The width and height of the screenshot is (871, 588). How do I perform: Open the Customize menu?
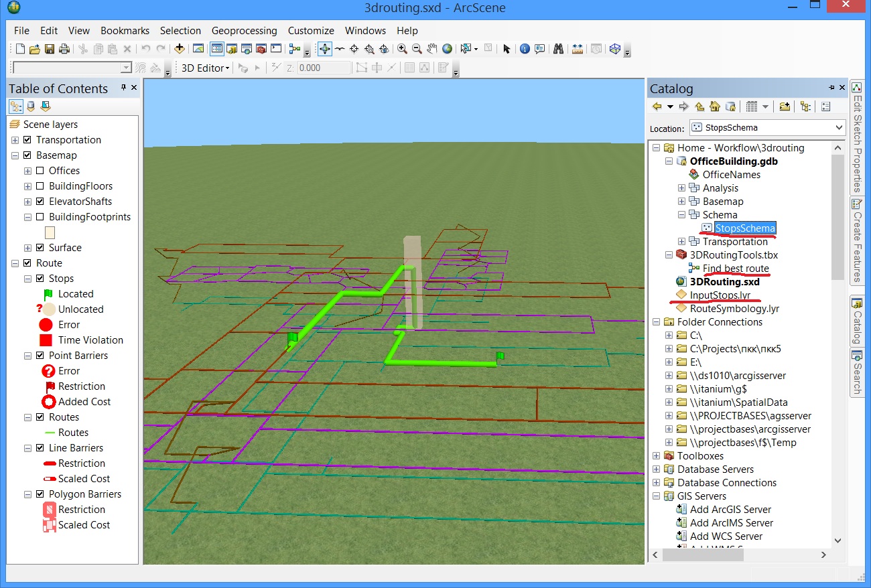[x=311, y=30]
